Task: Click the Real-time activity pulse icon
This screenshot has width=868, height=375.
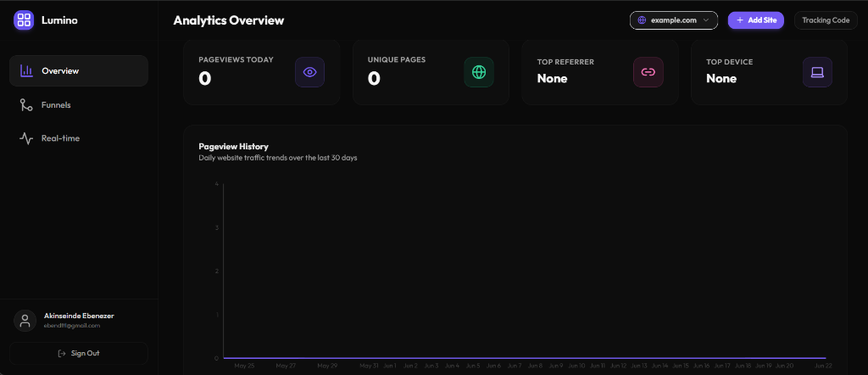Action: (x=26, y=138)
